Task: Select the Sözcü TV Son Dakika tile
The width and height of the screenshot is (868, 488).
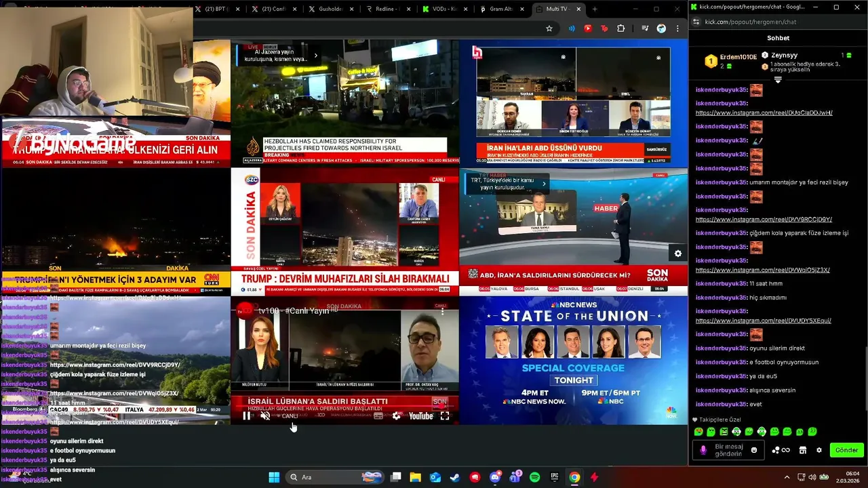Action: click(345, 232)
